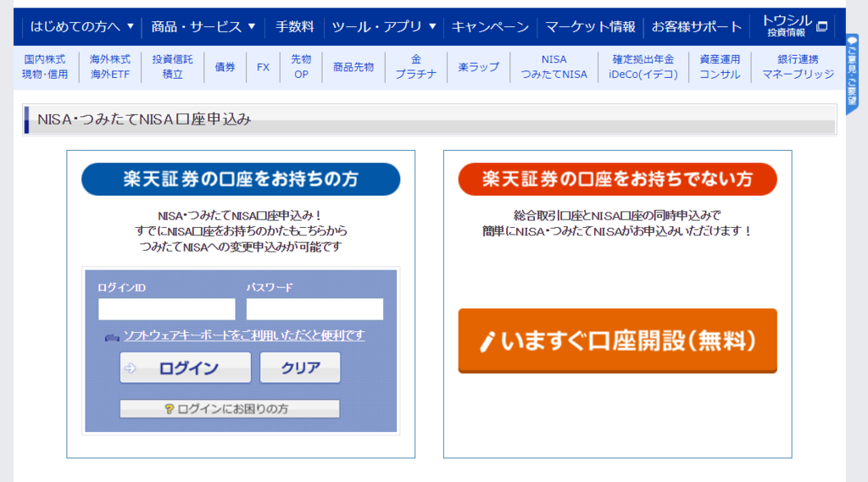Select the 債券 tab
Image resolution: width=868 pixels, height=482 pixels.
click(x=225, y=67)
